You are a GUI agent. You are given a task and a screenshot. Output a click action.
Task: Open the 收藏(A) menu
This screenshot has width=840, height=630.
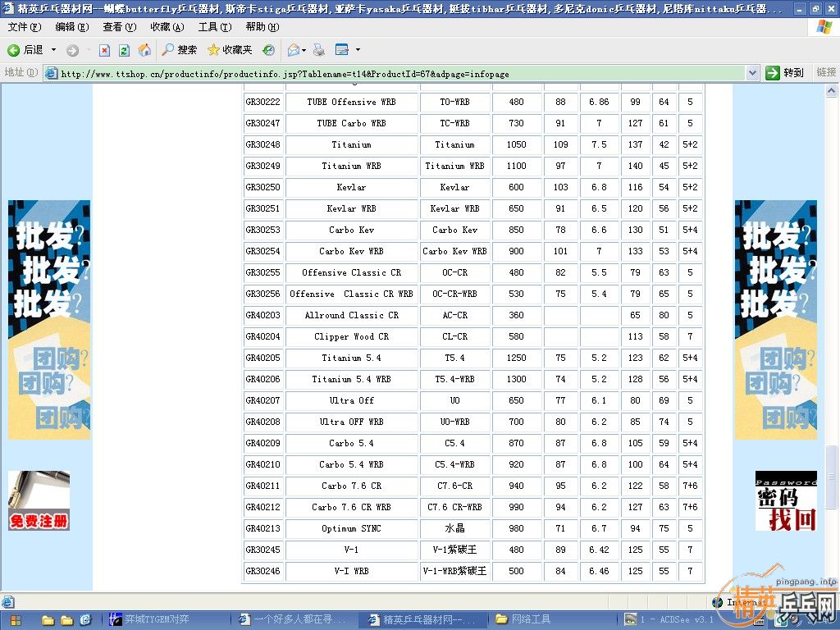pos(167,27)
